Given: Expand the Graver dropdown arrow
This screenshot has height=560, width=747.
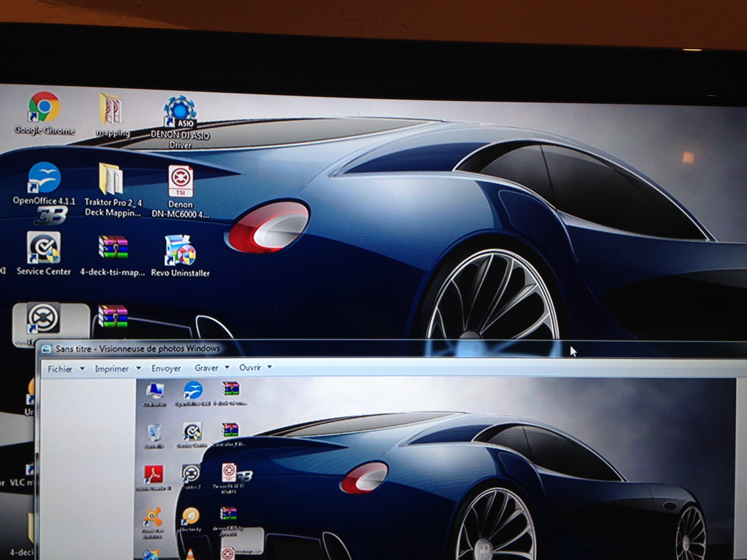Looking at the screenshot, I should coord(227,367).
